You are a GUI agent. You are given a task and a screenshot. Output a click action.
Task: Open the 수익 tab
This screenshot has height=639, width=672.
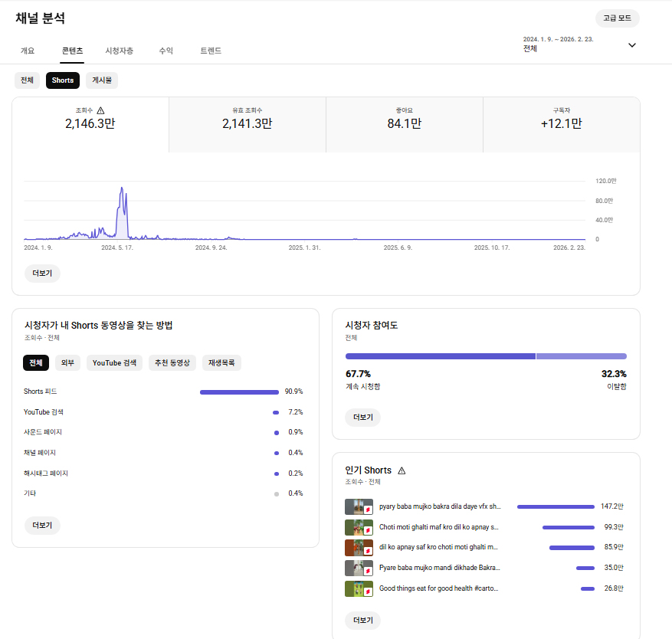(166, 51)
